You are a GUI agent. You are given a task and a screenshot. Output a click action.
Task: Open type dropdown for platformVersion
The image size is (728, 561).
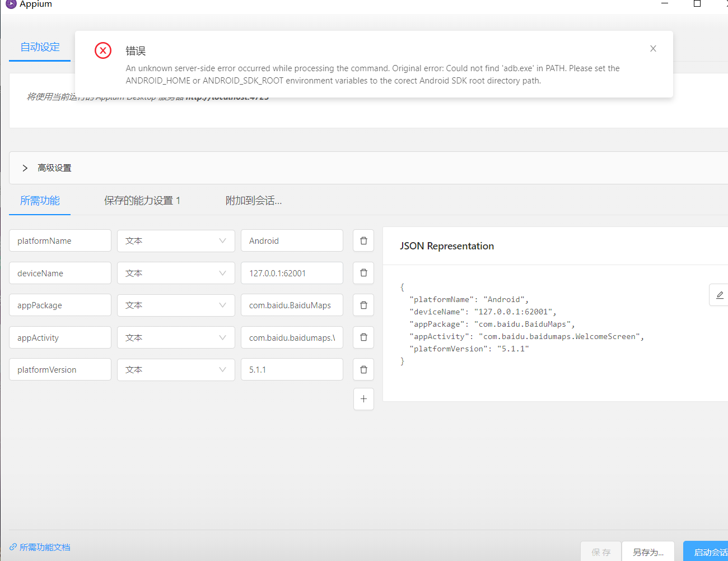176,369
